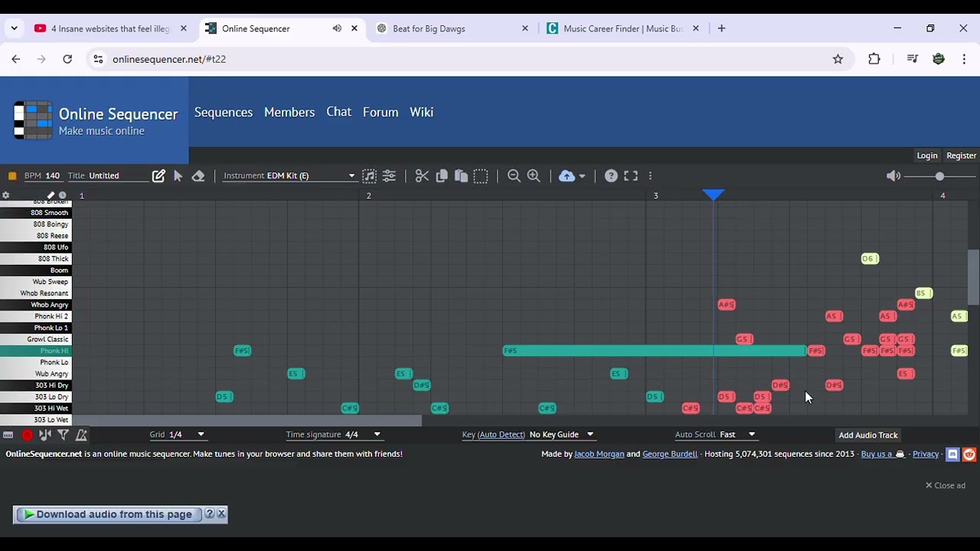Zoom in with the plus magnifier
This screenshot has height=551, width=980.
pos(534,176)
